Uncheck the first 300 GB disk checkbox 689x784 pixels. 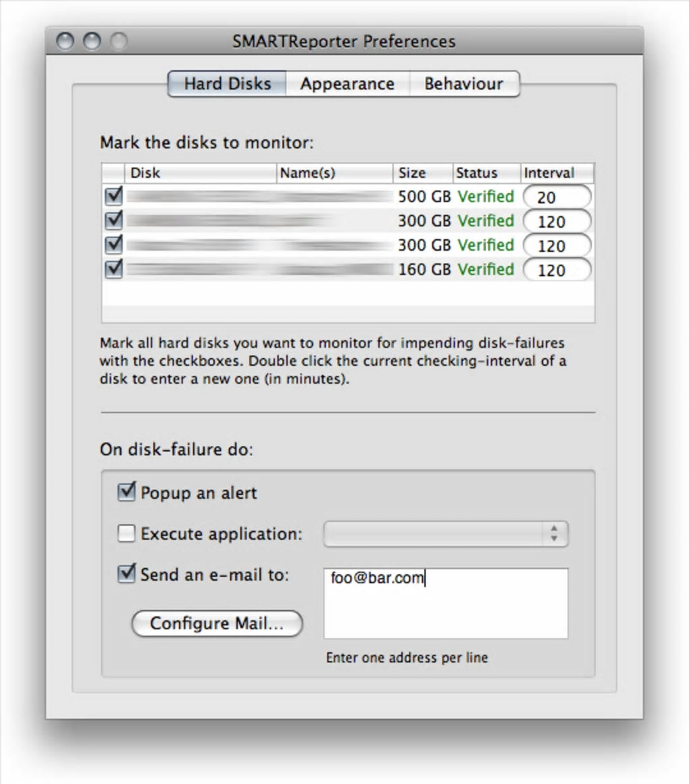(114, 220)
